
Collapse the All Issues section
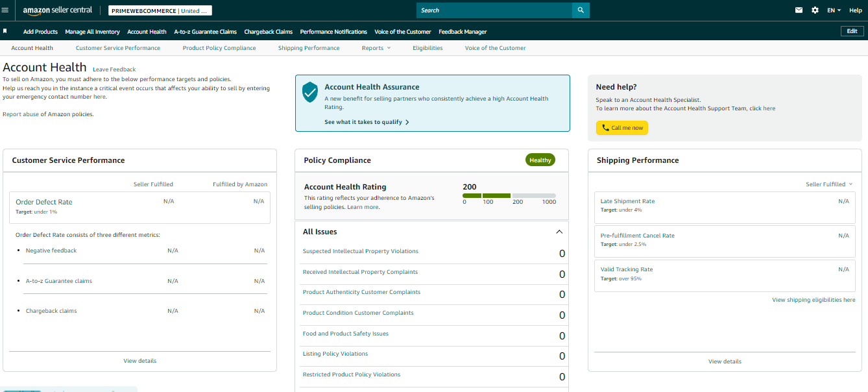(x=559, y=232)
